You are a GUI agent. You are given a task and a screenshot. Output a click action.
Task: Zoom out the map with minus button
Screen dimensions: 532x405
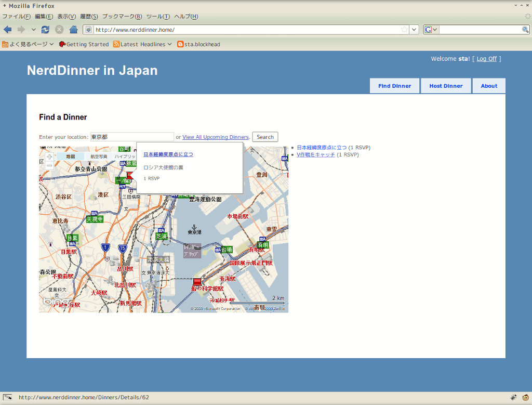coord(49,166)
